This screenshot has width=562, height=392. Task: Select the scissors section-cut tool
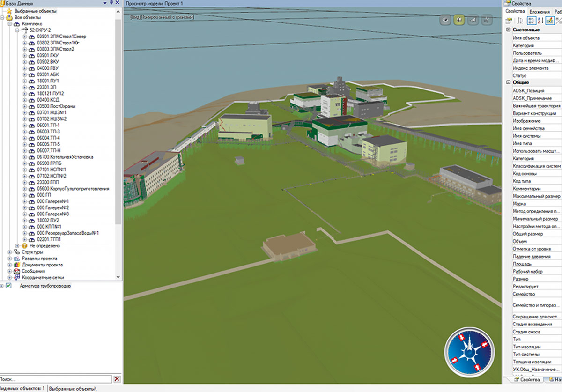[x=487, y=20]
